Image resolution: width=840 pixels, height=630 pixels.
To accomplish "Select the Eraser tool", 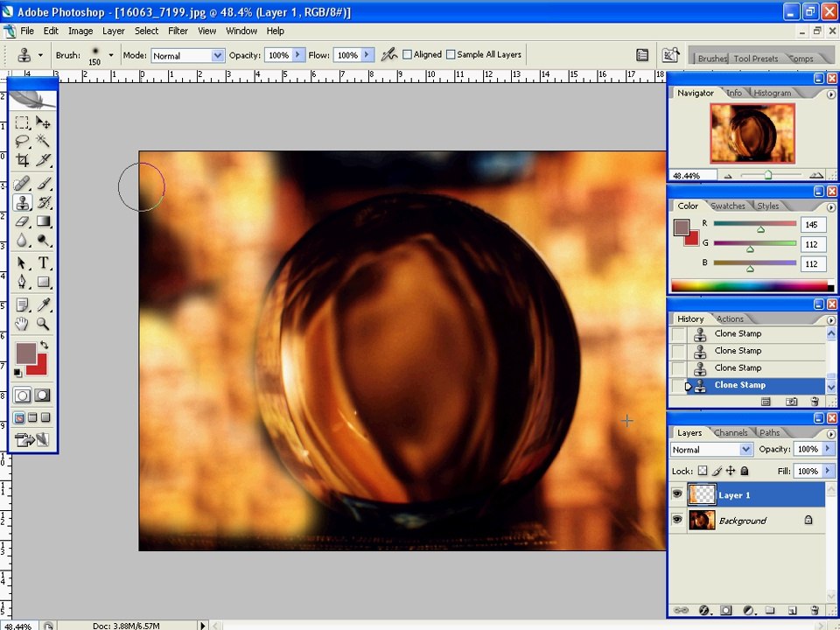I will pos(22,221).
